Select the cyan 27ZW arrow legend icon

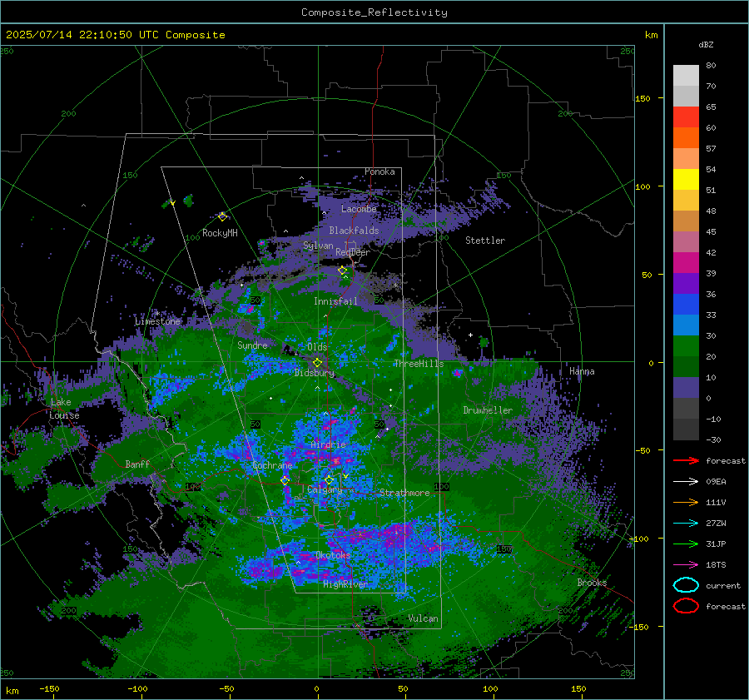(686, 524)
